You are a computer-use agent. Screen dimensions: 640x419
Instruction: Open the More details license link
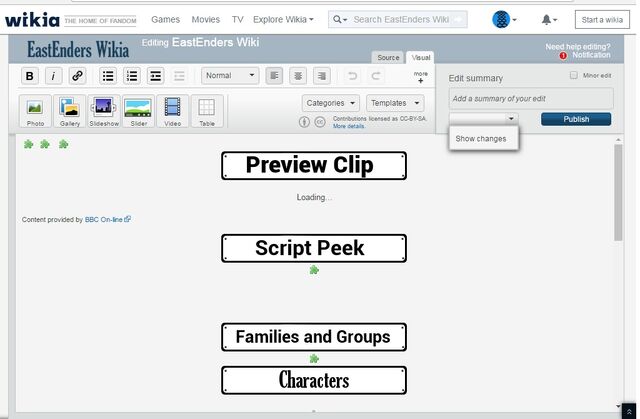coord(348,126)
